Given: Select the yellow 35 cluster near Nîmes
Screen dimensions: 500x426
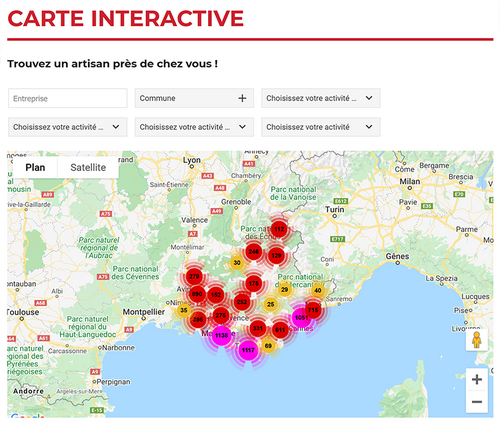Looking at the screenshot, I should pyautogui.click(x=183, y=311).
